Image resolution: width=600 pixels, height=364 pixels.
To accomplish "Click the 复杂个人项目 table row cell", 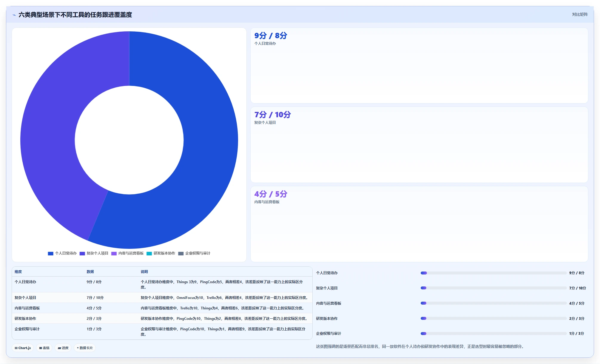I will pyautogui.click(x=25, y=298).
